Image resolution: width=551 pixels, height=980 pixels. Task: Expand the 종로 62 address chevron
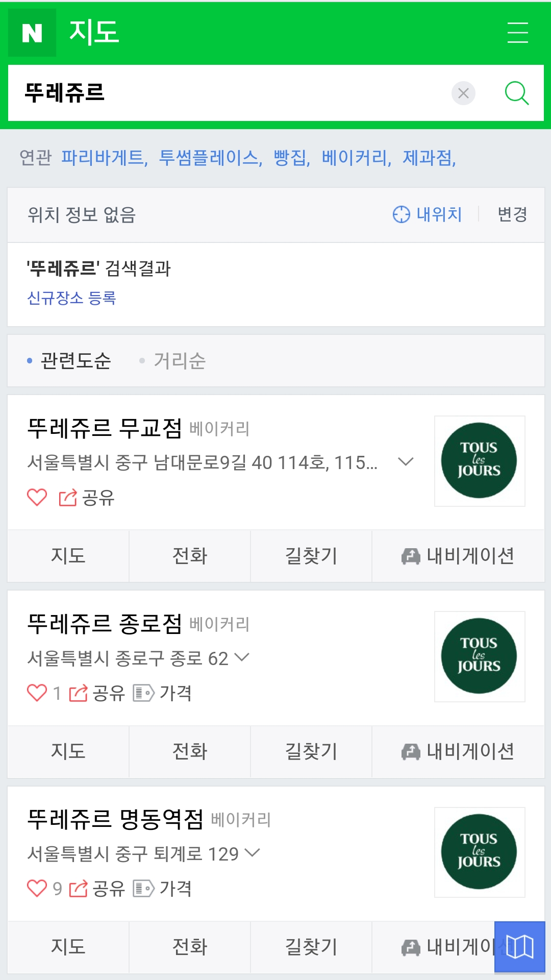pyautogui.click(x=242, y=657)
